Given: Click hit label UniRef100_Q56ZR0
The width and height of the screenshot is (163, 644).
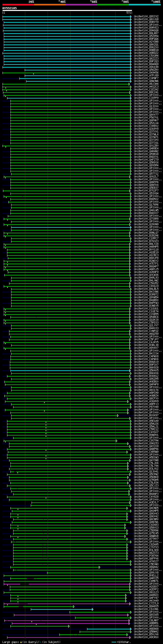Looking at the screenshot, I should pyautogui.click(x=146, y=70).
